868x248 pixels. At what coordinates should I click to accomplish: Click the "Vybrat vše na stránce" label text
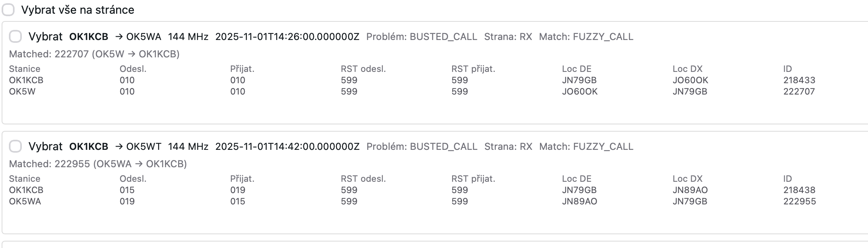click(78, 10)
